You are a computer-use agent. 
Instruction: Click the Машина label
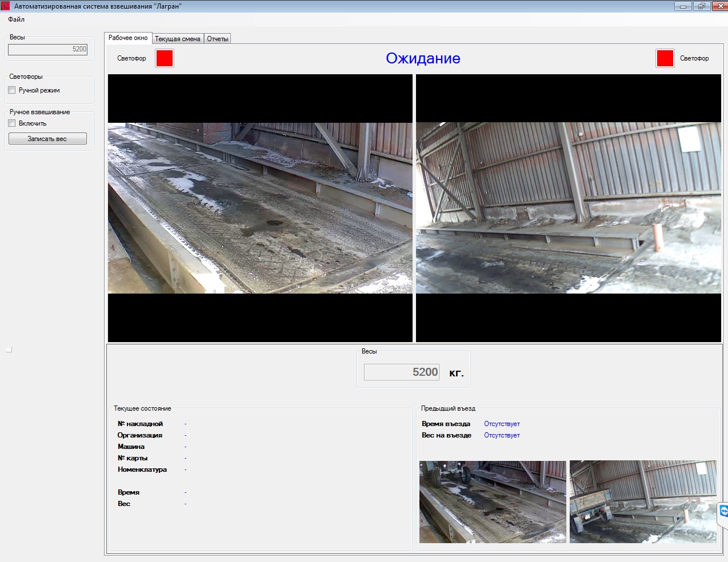tap(131, 447)
